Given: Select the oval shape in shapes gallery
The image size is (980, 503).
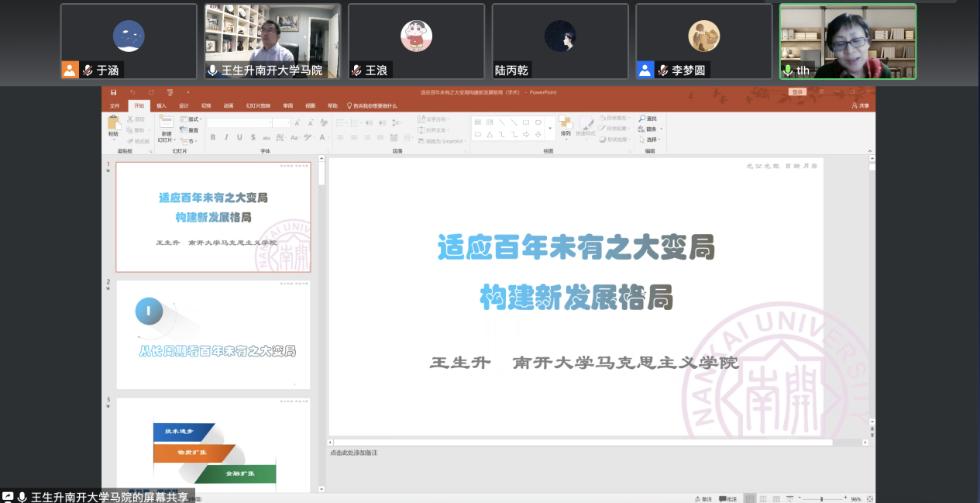Looking at the screenshot, I should (x=538, y=122).
